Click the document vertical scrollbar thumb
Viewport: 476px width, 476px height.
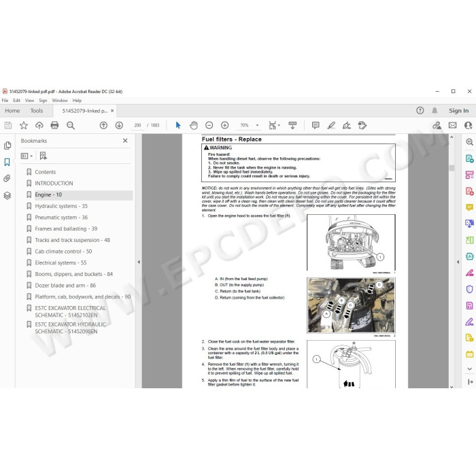coord(452,168)
